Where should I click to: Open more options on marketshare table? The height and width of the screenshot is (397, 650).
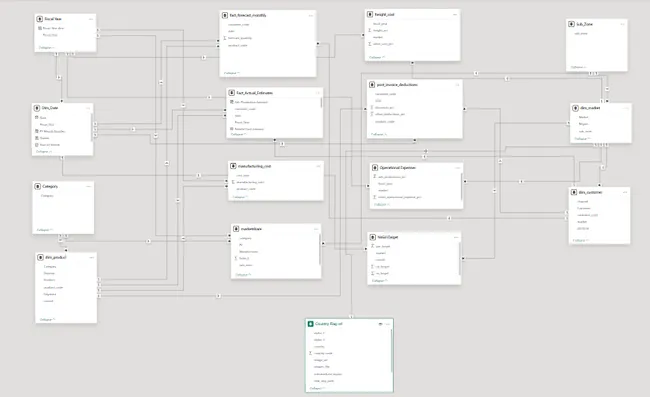pos(316,229)
